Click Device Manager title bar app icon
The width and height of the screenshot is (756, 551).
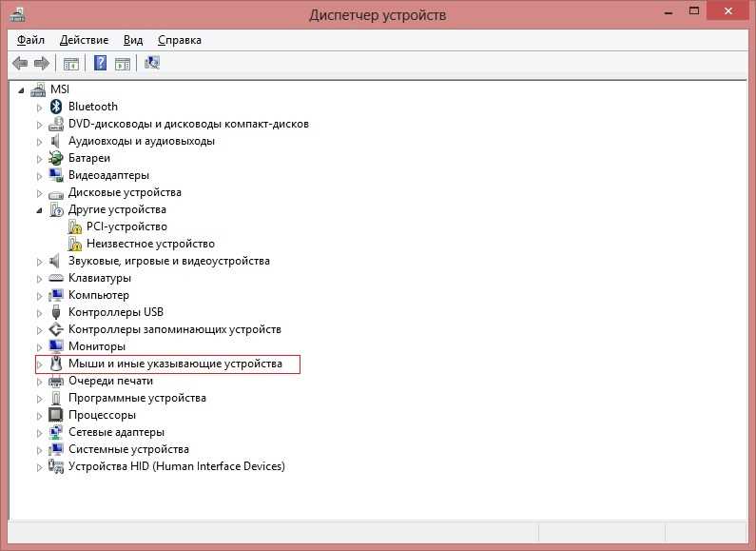pyautogui.click(x=17, y=14)
